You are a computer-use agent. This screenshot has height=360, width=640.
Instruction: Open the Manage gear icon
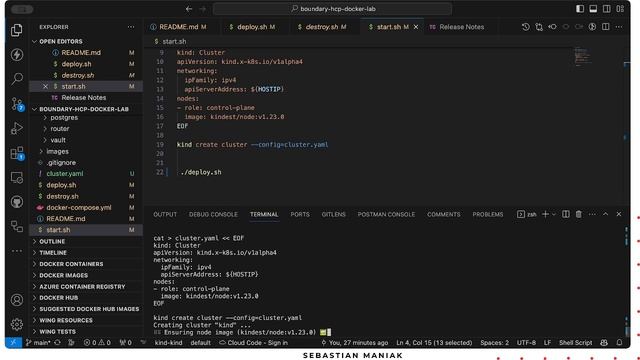[x=17, y=324]
